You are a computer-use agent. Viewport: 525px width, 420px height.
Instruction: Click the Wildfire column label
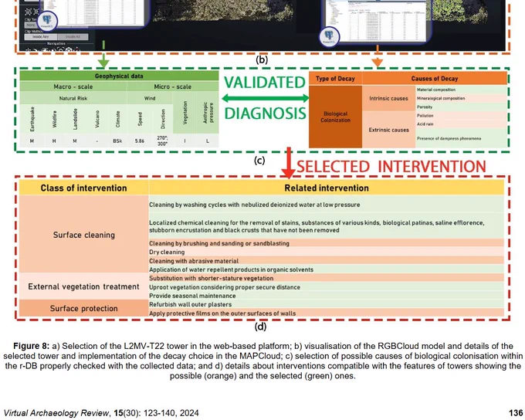(54, 119)
